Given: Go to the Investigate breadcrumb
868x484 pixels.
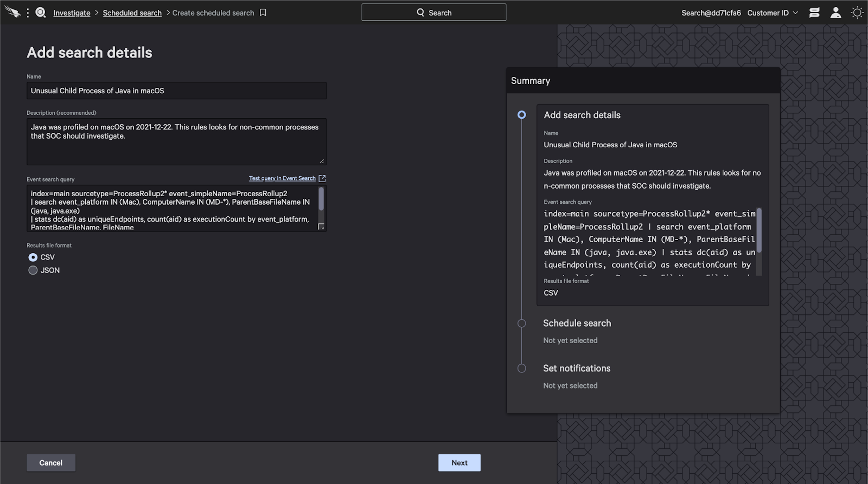Looking at the screenshot, I should click(72, 13).
